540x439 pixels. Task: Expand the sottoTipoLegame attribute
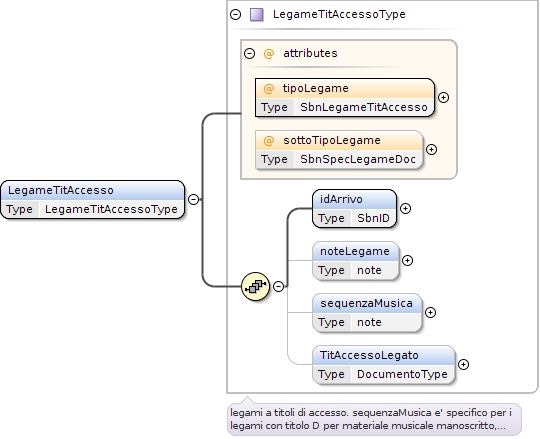[431, 149]
